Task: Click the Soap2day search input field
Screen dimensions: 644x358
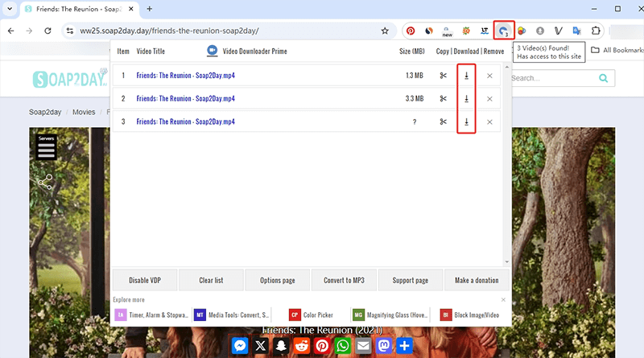Action: click(552, 78)
